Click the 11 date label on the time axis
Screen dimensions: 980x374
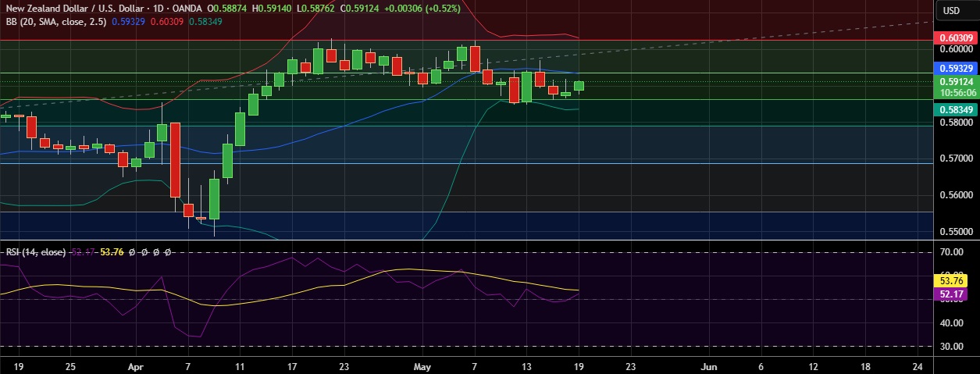pos(240,366)
